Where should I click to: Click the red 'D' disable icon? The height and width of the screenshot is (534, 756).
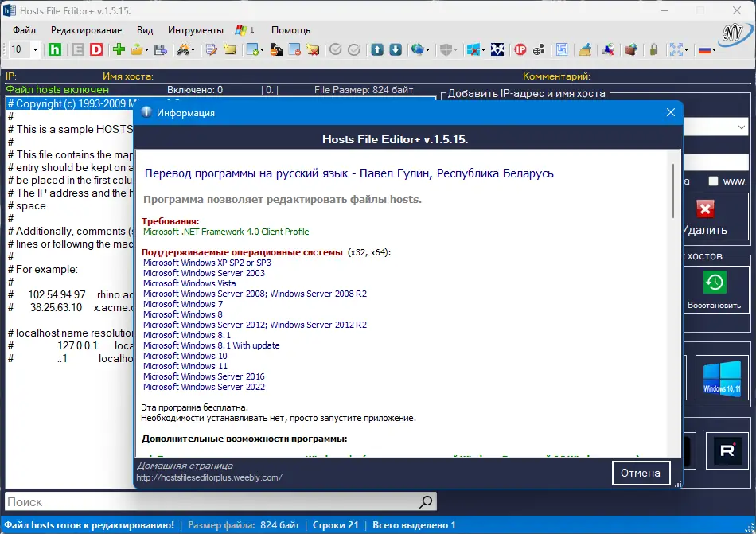pos(96,49)
